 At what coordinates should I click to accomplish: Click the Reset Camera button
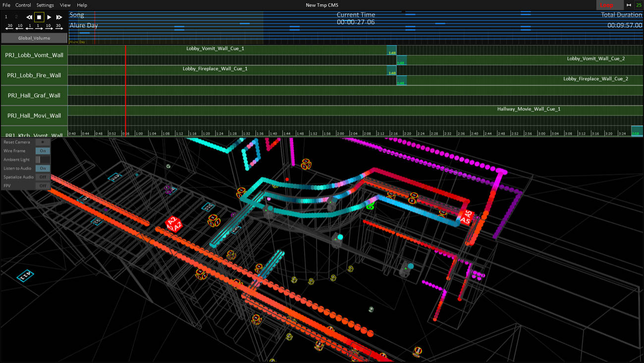coord(43,142)
